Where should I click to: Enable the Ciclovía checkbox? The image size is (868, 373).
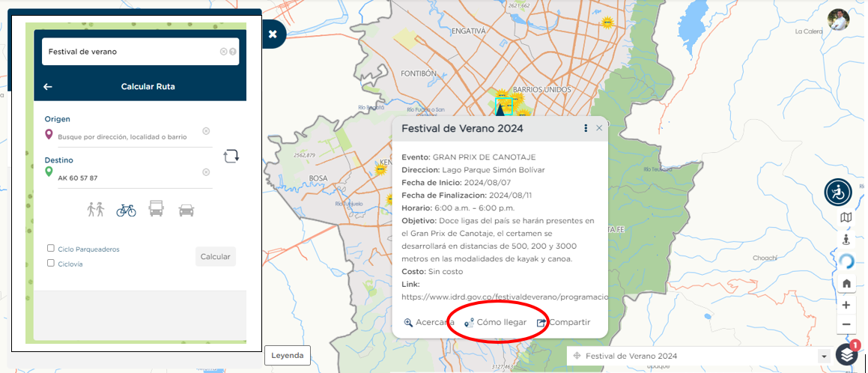coord(51,264)
